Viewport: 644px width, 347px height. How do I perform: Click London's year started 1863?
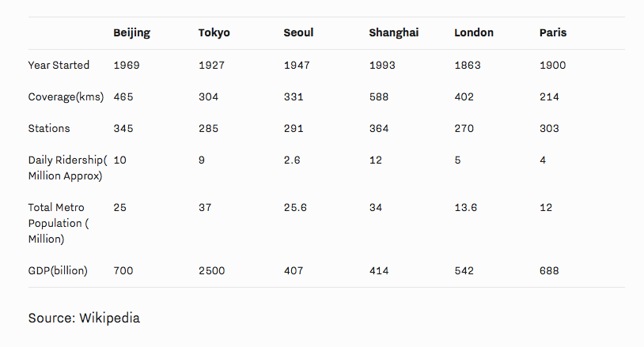click(467, 65)
